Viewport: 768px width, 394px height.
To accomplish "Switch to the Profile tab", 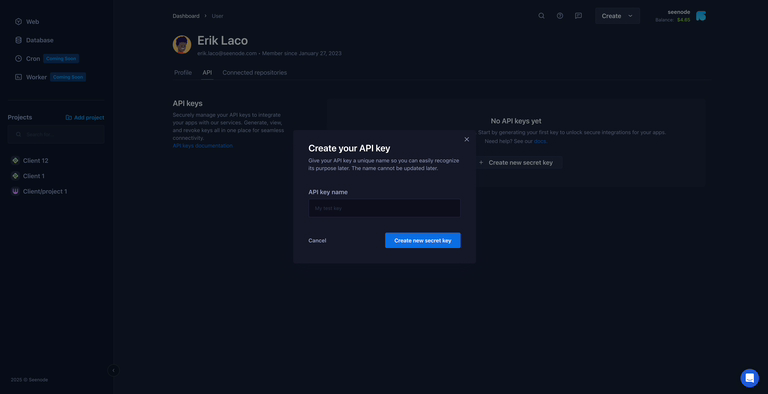I will point(183,73).
